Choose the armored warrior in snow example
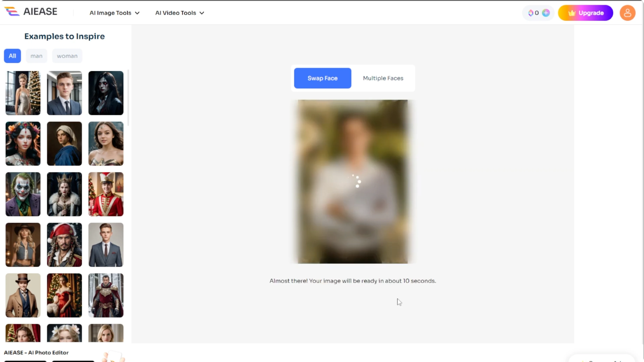Image resolution: width=644 pixels, height=362 pixels. pos(106,295)
